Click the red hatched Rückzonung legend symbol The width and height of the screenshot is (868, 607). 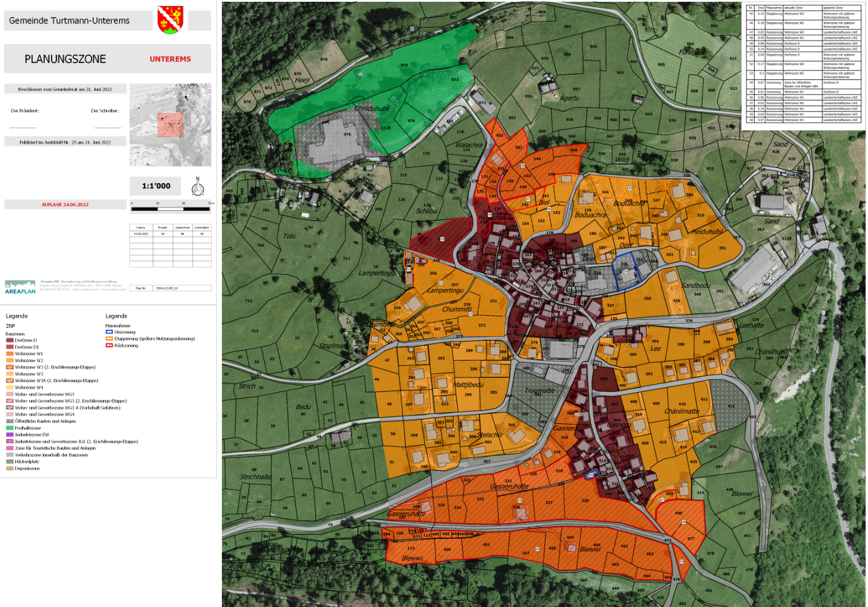[109, 346]
